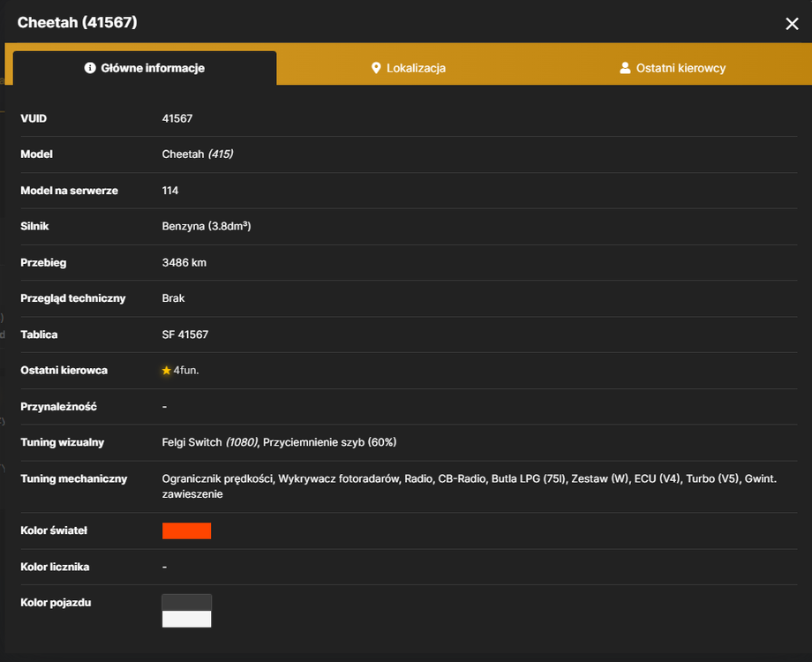Select the white Kolor pojazdu swatch
The image size is (812, 662).
[x=186, y=619]
